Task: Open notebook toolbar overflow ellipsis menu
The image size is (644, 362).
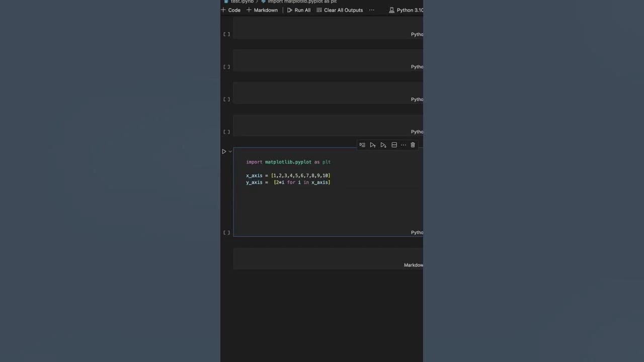Action: click(372, 10)
